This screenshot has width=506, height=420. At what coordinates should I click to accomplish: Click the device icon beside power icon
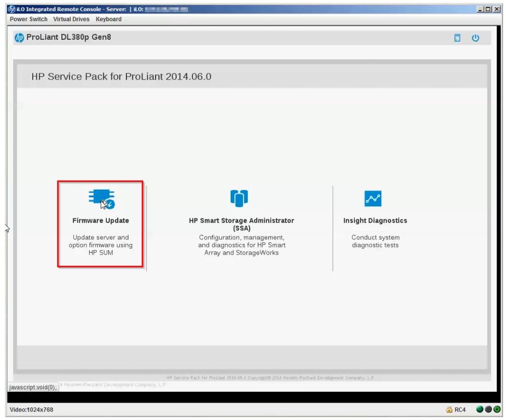coord(458,38)
